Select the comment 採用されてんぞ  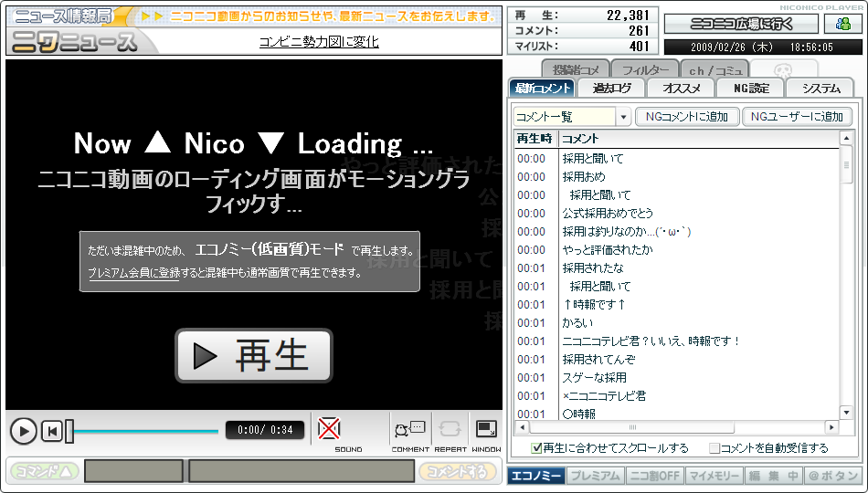coord(598,359)
